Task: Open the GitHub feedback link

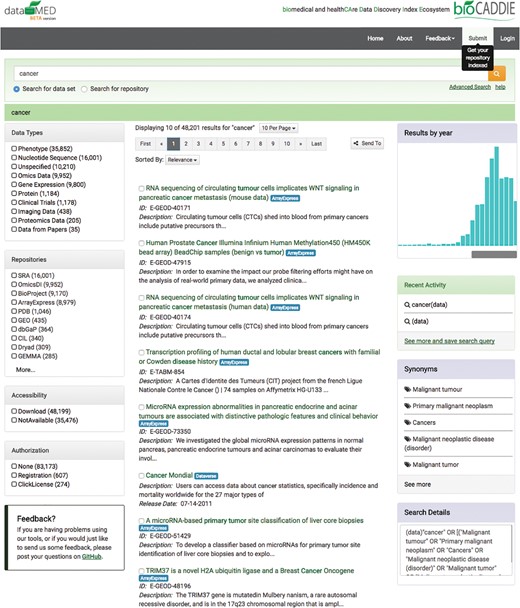Action: coord(92,557)
